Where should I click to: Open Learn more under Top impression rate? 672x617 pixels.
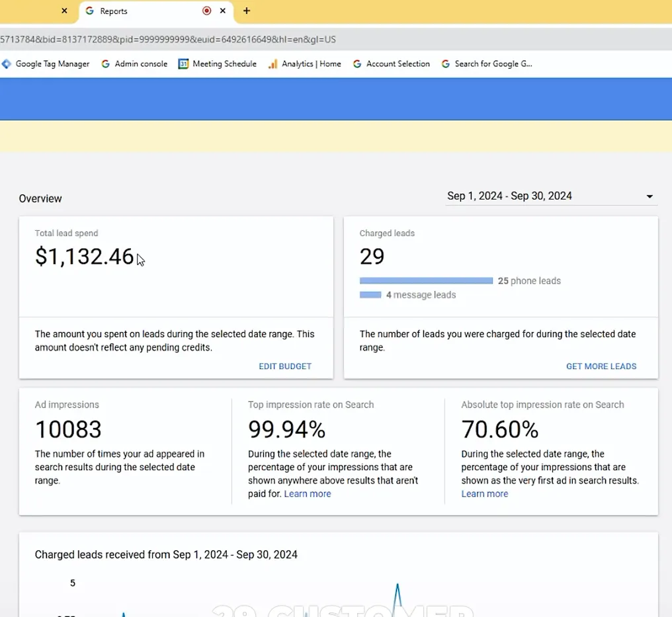pos(308,493)
